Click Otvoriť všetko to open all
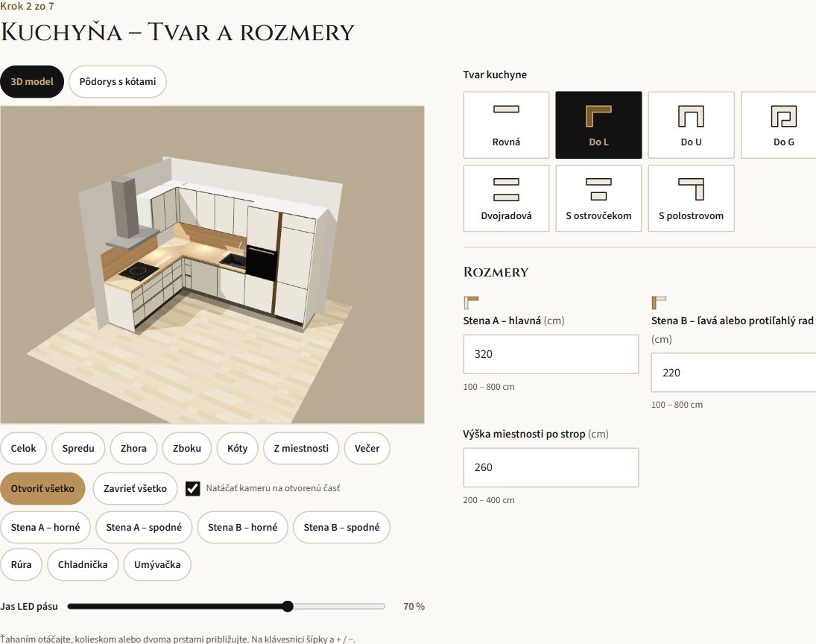 [42, 489]
